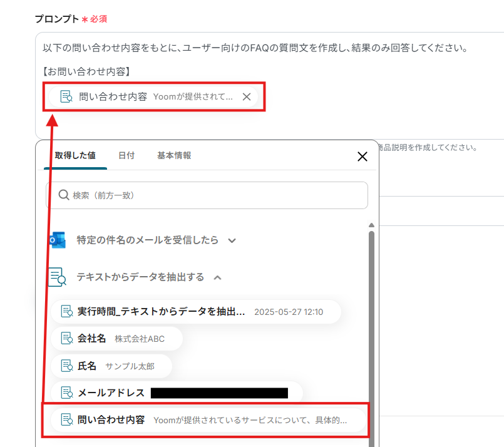Focus the 検索（前方一致） search field
504x447 pixels.
(x=207, y=195)
